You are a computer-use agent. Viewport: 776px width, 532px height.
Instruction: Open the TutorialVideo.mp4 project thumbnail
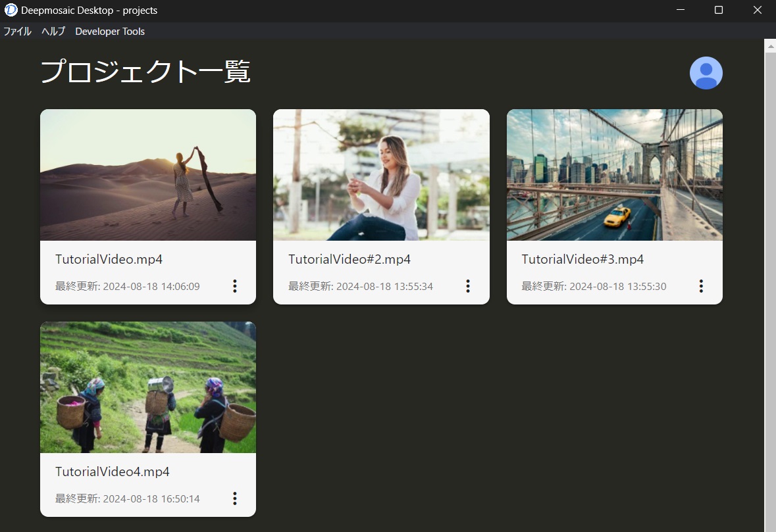click(x=148, y=175)
